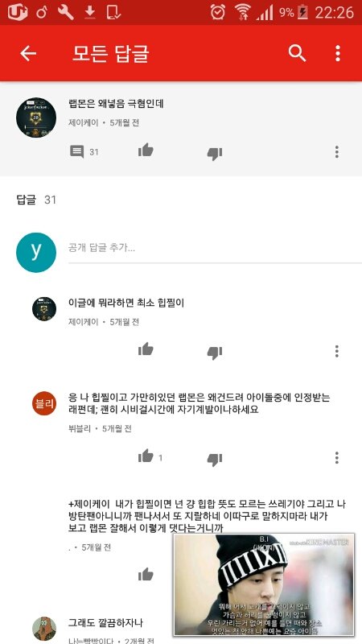Like the 이글에 뭐라하면 최소 힙찔이 reply
The height and width of the screenshot is (644, 362).
(146, 349)
